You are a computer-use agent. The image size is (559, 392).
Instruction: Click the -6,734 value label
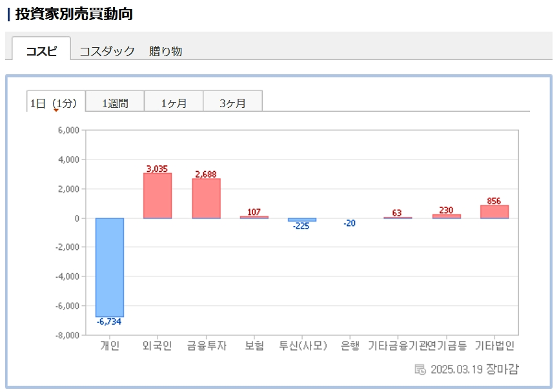click(x=109, y=322)
